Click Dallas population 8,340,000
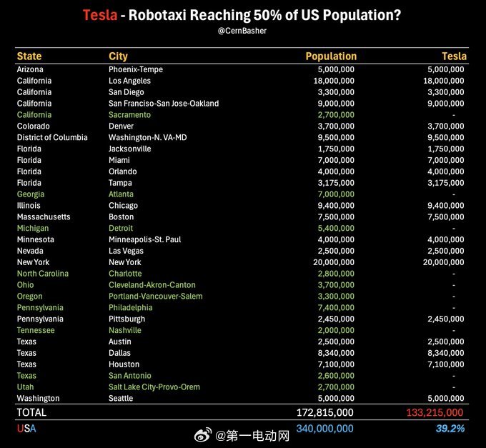The image size is (486, 448). click(336, 353)
